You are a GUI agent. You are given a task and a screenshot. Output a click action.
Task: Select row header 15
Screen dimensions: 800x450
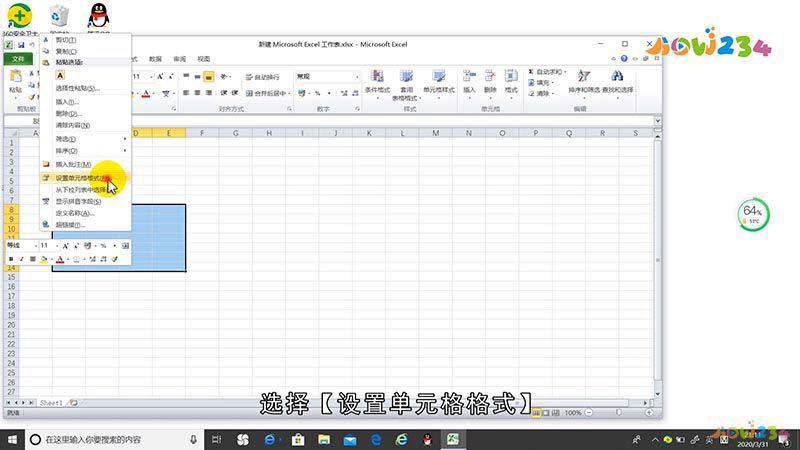point(11,277)
